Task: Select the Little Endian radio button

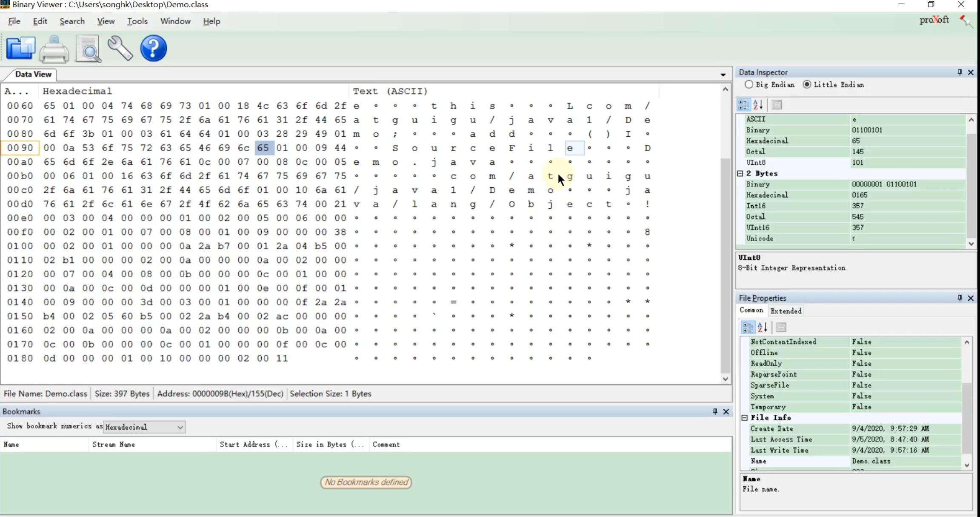Action: tap(807, 84)
